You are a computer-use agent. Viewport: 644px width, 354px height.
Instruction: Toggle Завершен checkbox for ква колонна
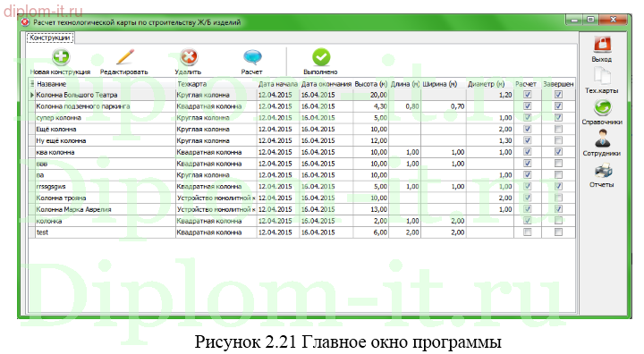(x=558, y=152)
